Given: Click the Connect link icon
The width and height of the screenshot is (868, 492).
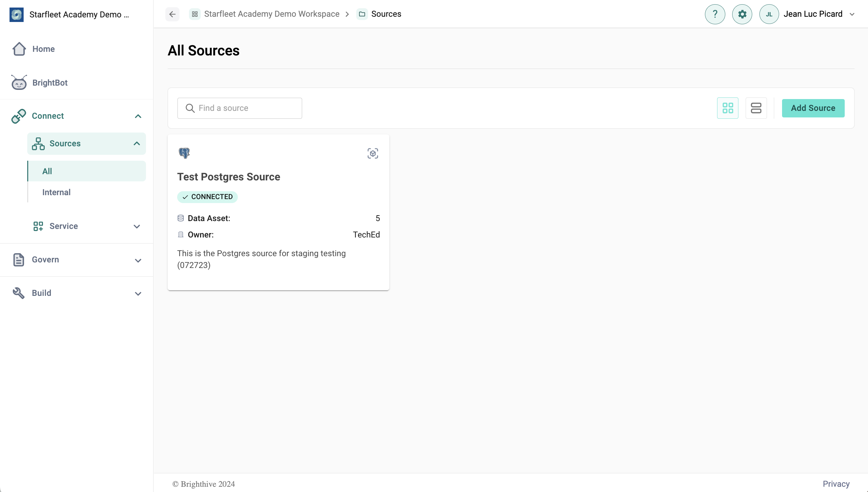Looking at the screenshot, I should point(19,116).
